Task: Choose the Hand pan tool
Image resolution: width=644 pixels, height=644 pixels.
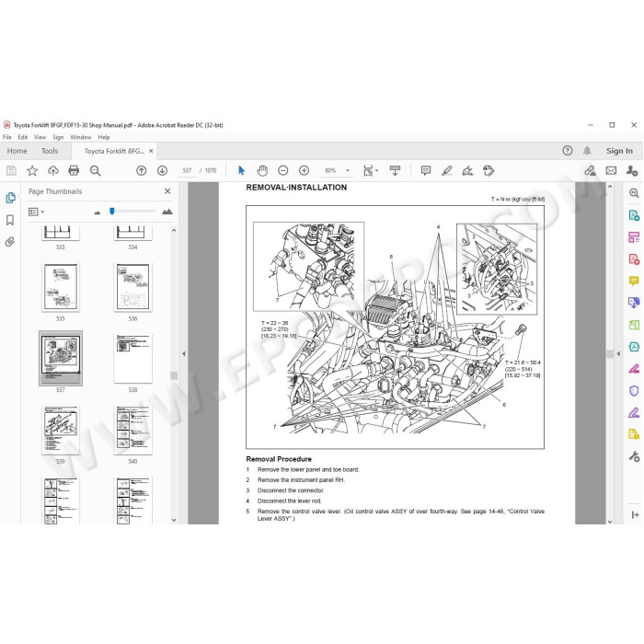Action: point(262,170)
